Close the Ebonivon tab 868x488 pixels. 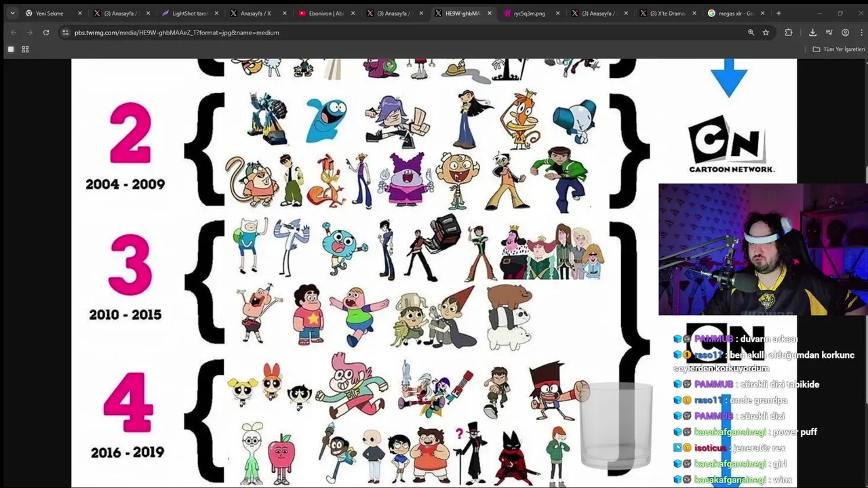click(x=353, y=14)
